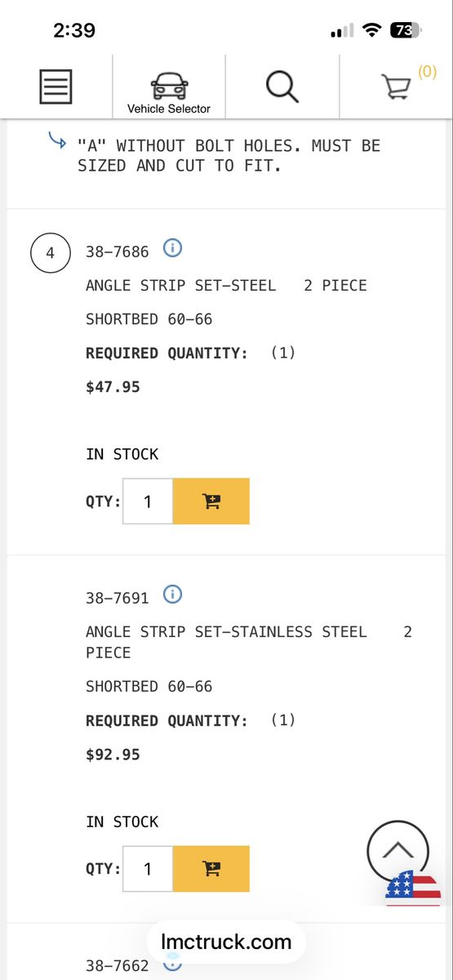Screen dimensions: 453x980
Task: Edit quantity field for 38-7686
Action: pyautogui.click(x=148, y=501)
